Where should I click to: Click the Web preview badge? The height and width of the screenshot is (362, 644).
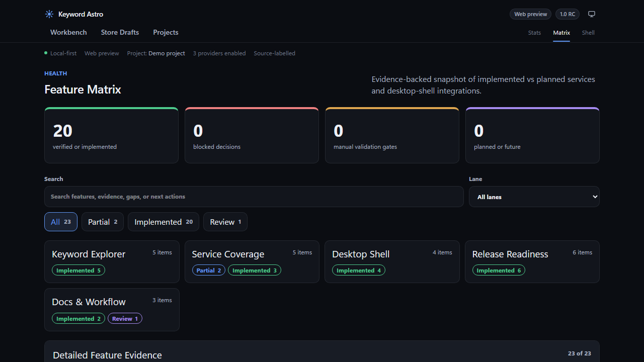(x=530, y=14)
